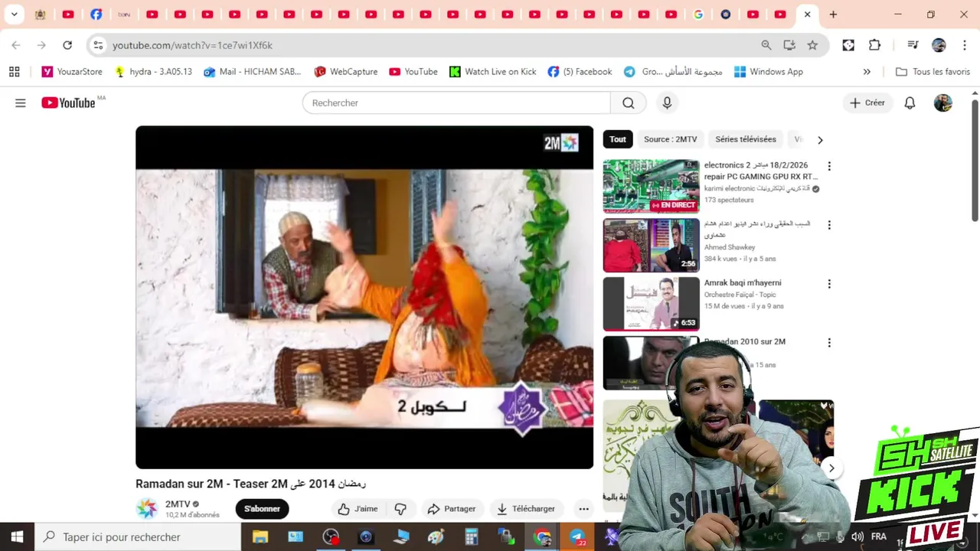Click the install app icon in the address bar
Image resolution: width=980 pixels, height=551 pixels.
(789, 45)
